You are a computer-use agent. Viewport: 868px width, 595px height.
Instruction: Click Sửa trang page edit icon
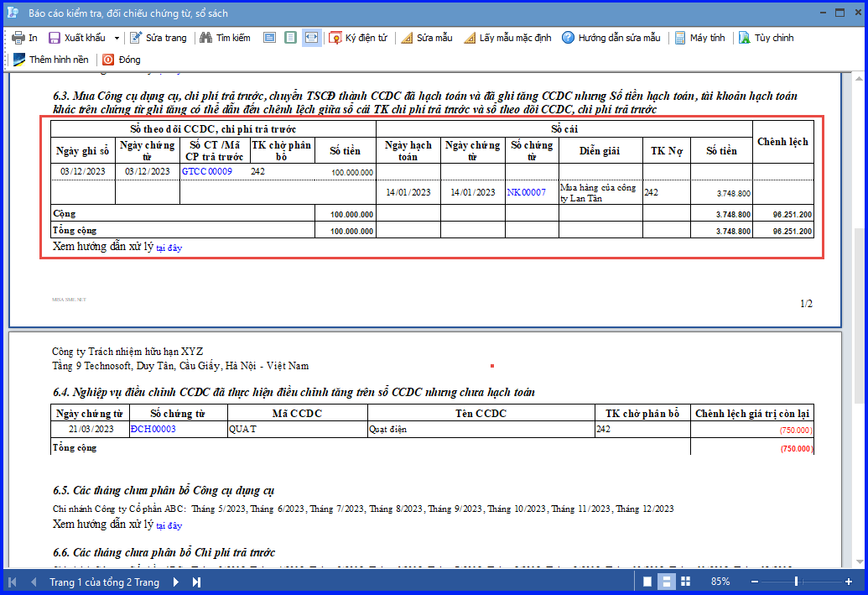[x=136, y=38]
